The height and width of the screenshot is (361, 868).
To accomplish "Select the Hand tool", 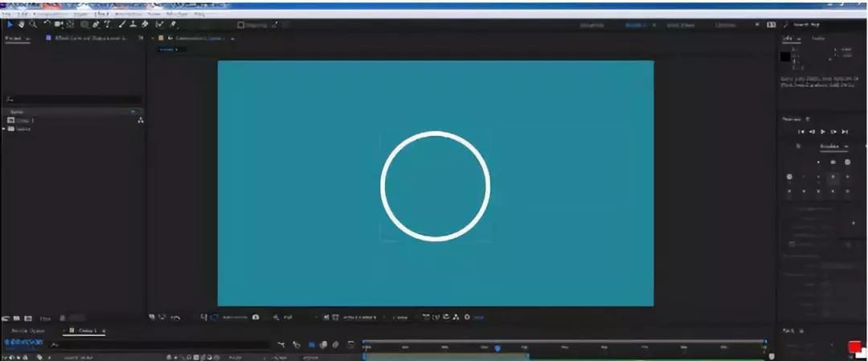I will tap(21, 24).
